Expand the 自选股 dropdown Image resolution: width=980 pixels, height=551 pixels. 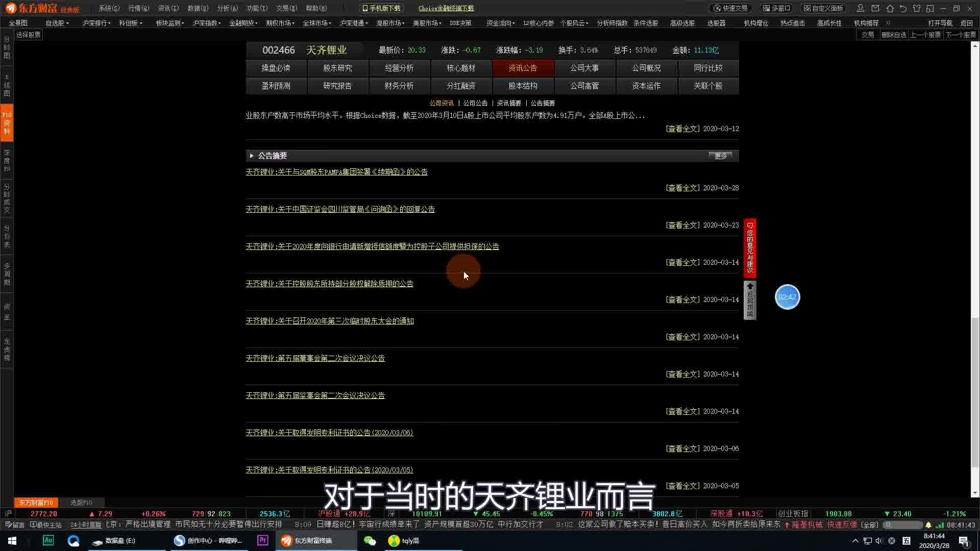click(x=57, y=23)
